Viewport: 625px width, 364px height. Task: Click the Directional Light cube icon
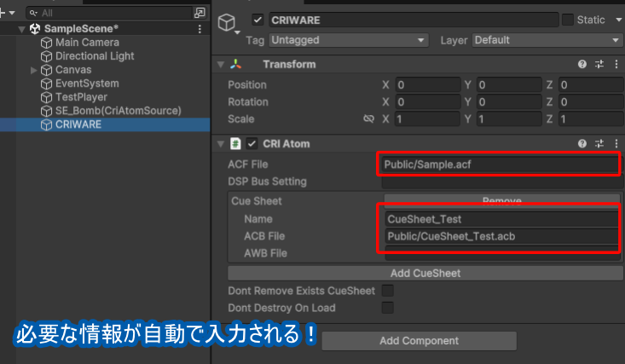(47, 56)
